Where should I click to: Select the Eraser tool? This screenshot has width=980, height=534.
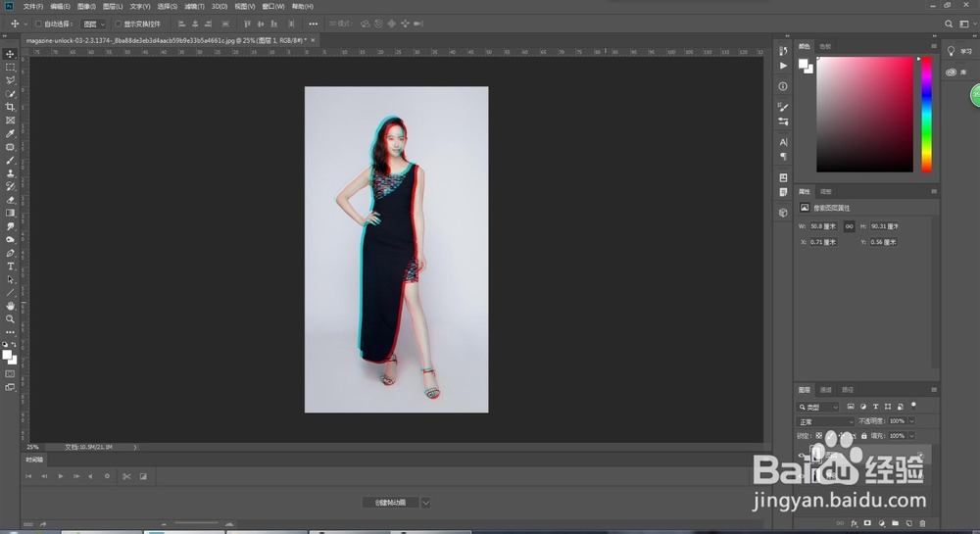coord(10,200)
